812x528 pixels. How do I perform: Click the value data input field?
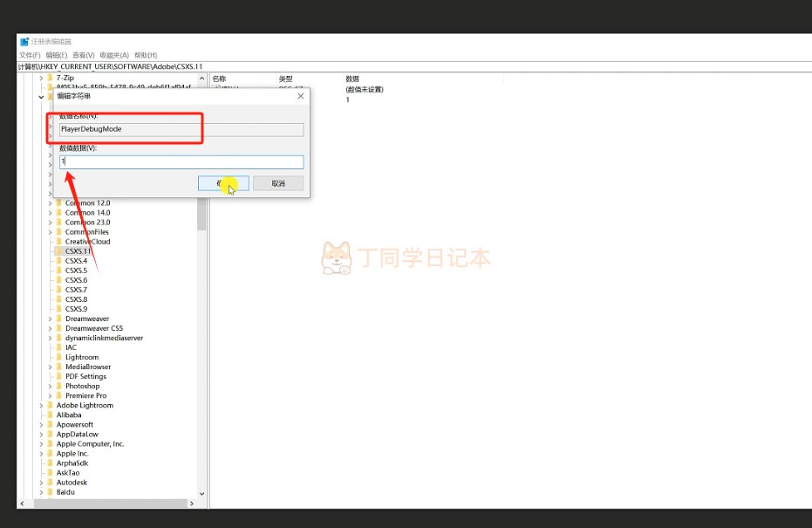point(181,161)
